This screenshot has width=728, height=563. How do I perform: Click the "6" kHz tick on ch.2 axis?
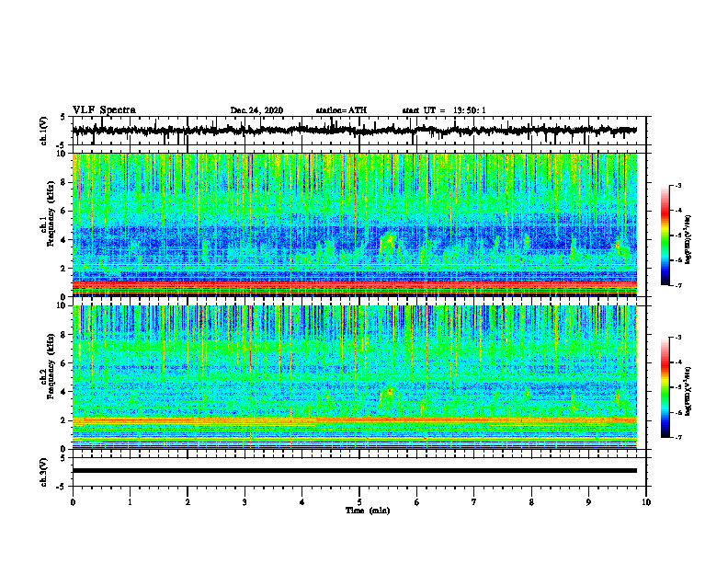(64, 363)
